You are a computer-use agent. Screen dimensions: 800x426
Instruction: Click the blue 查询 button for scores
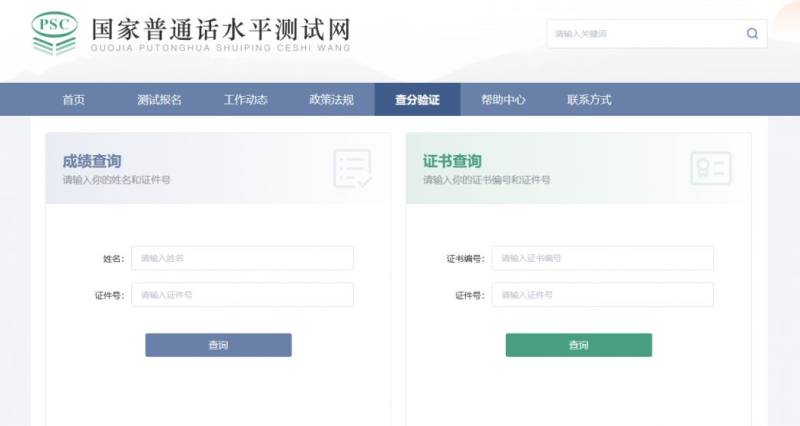[x=218, y=345]
